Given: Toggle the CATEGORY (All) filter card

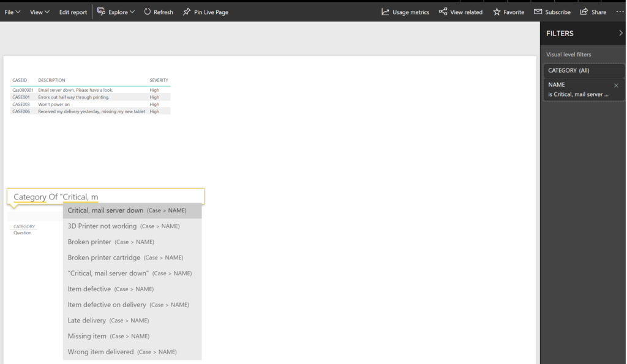Looking at the screenshot, I should click(582, 70).
